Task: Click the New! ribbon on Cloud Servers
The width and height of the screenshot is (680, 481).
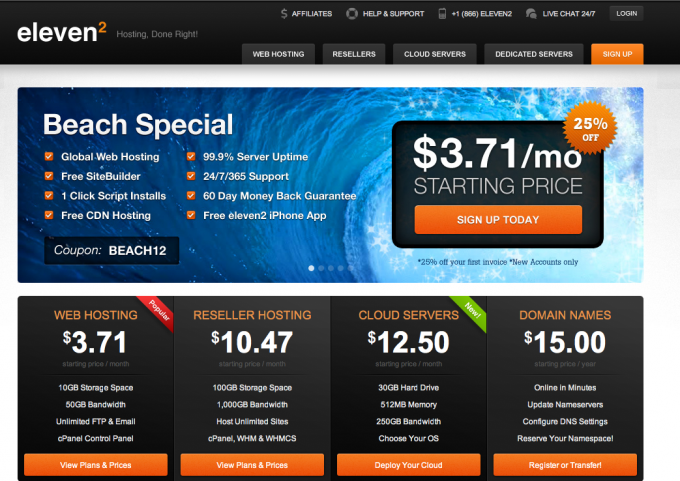Action: [x=471, y=311]
